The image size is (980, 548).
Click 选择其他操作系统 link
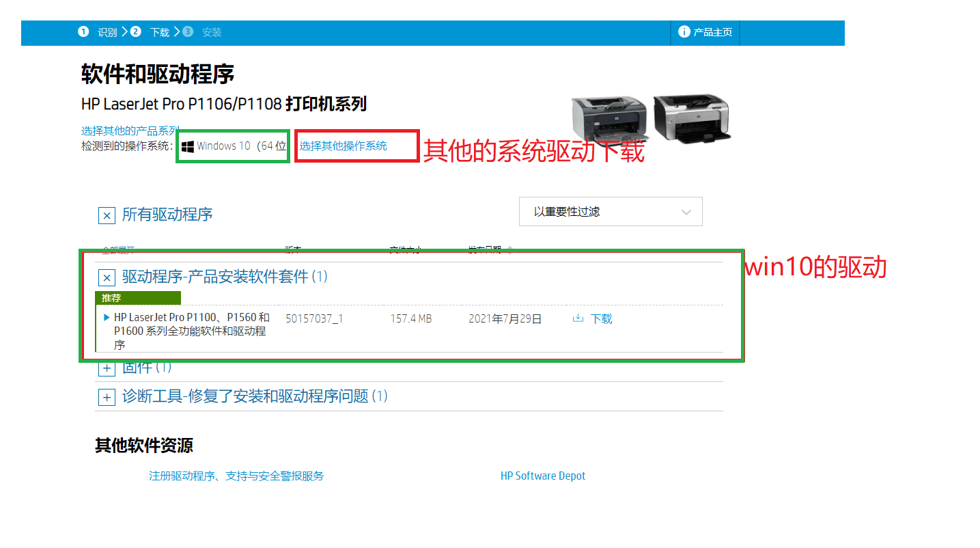point(343,146)
